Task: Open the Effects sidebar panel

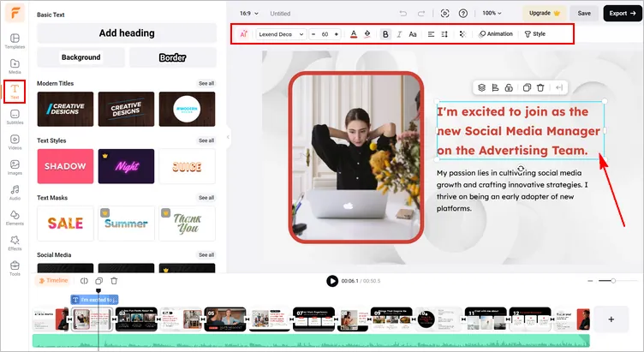Action: coord(15,242)
